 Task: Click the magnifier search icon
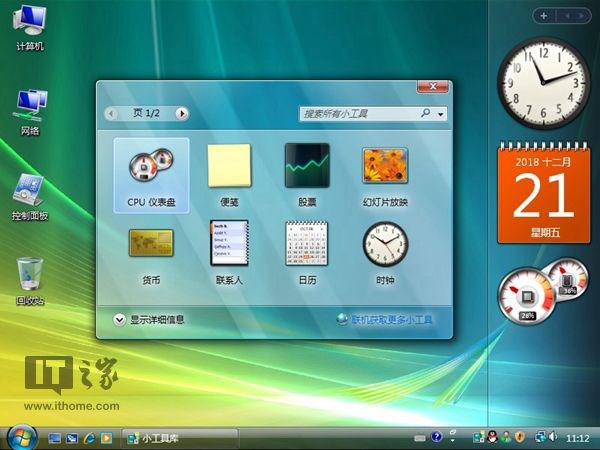(x=426, y=113)
